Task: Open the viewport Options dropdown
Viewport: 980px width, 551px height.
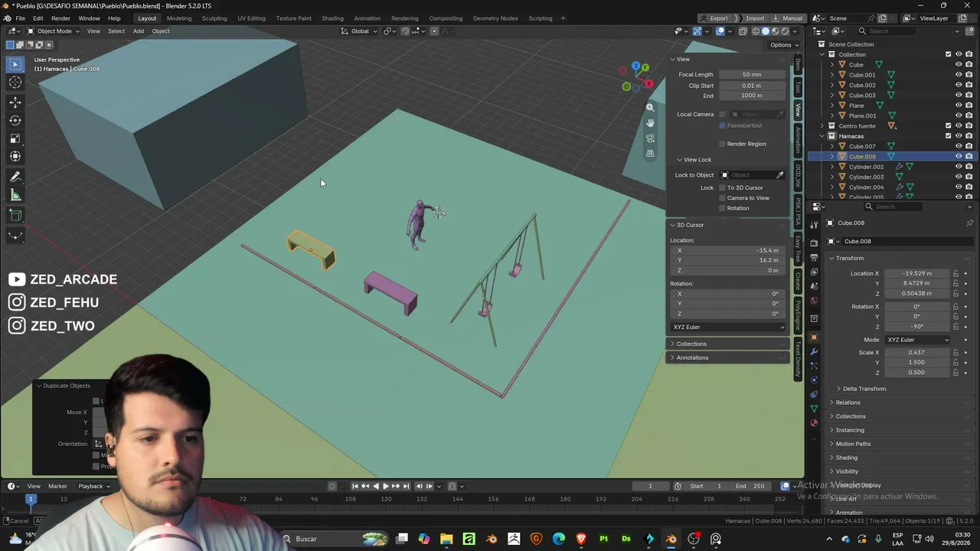Action: (x=783, y=45)
